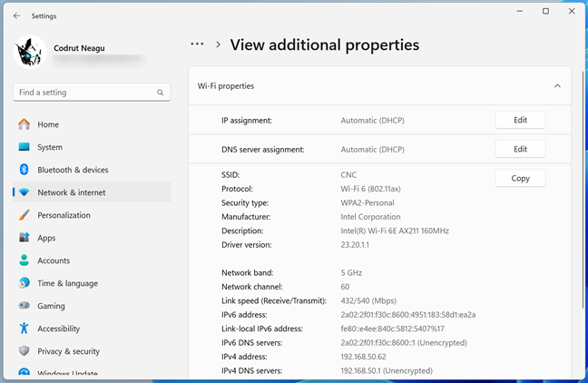Click the Find a setting search box
The image size is (588, 383).
pyautogui.click(x=92, y=93)
